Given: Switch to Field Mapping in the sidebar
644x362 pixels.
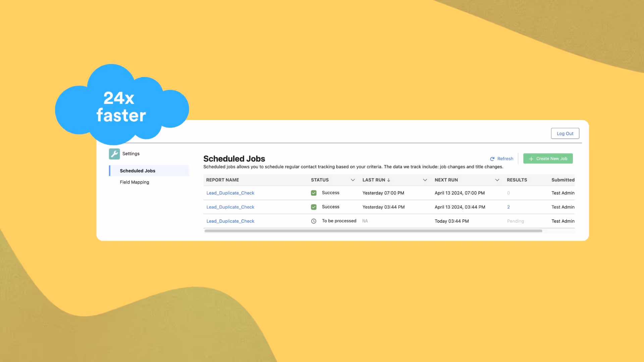Looking at the screenshot, I should point(135,182).
